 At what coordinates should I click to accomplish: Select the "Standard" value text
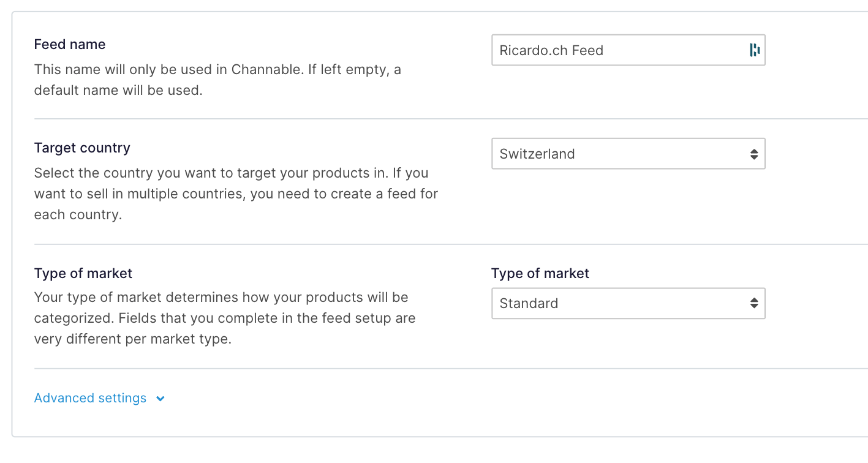(x=529, y=303)
